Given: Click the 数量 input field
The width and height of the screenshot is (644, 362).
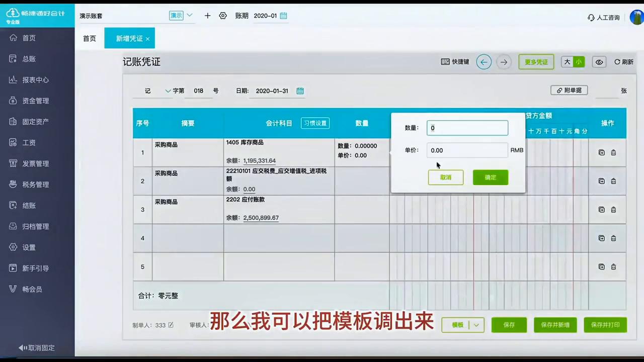Looking at the screenshot, I should click(x=467, y=128).
